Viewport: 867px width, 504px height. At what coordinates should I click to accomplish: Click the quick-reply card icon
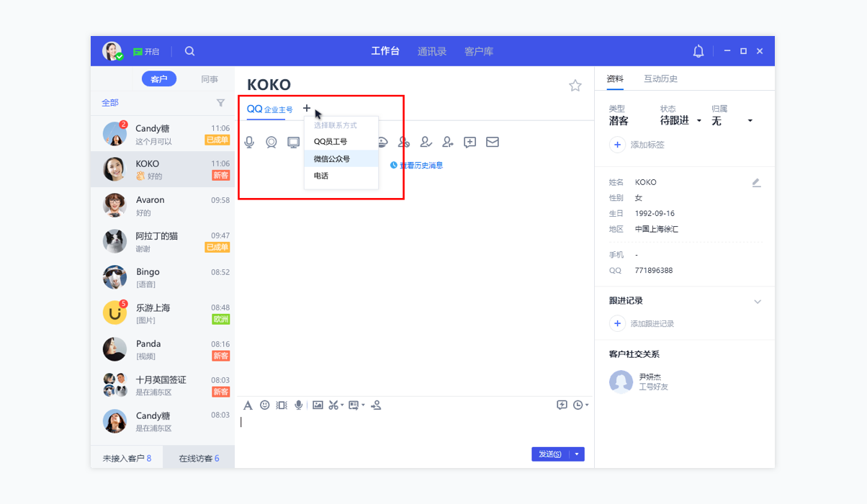[354, 405]
